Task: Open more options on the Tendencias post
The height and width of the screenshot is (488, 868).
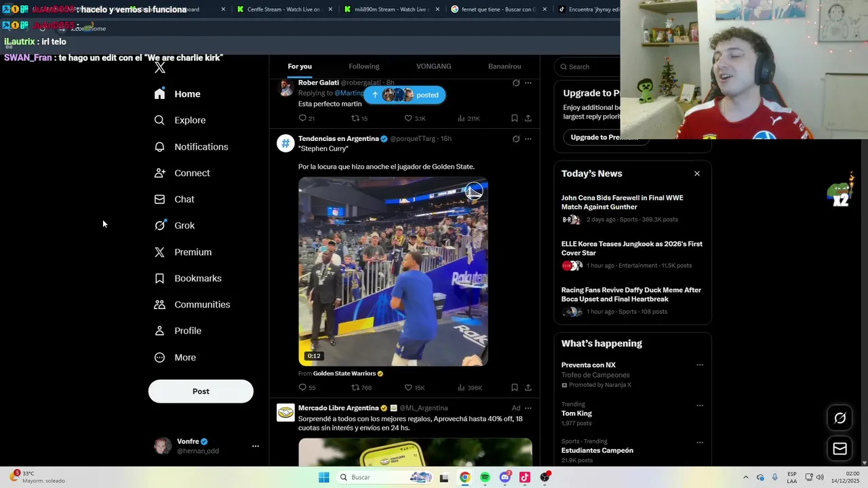Action: coord(528,139)
